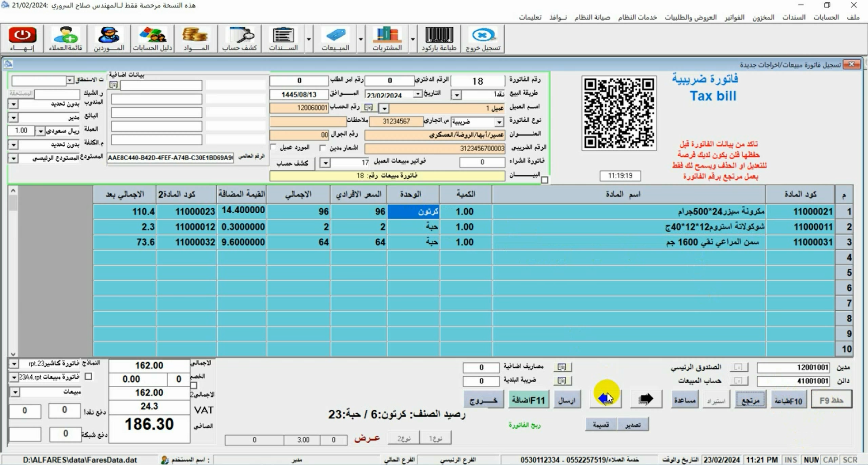
Task: Open chart of accounts دليل الحسابات icon
Action: (152, 38)
